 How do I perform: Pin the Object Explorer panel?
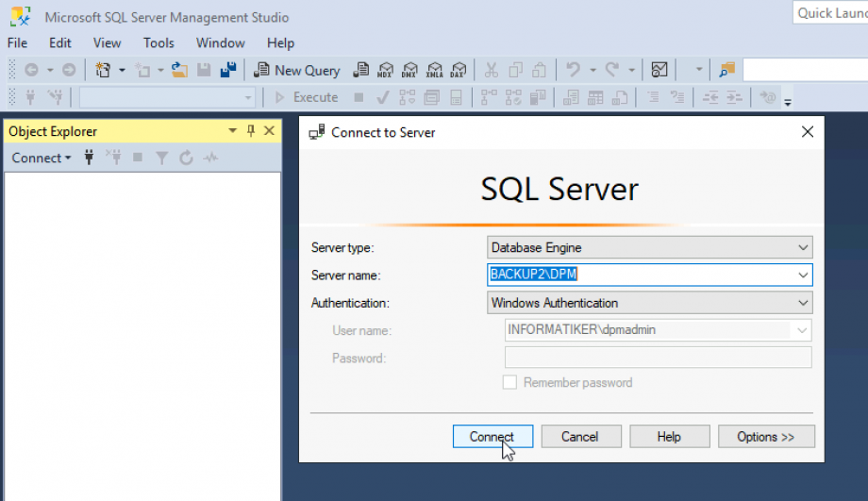tap(251, 131)
